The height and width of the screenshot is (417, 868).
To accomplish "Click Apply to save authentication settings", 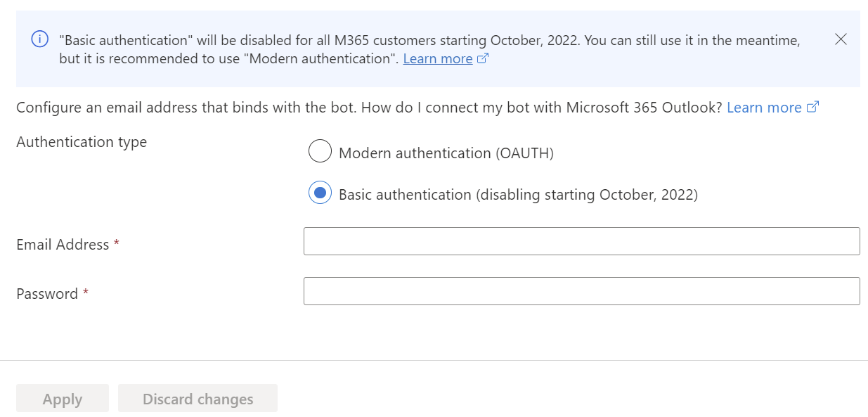I will (62, 398).
